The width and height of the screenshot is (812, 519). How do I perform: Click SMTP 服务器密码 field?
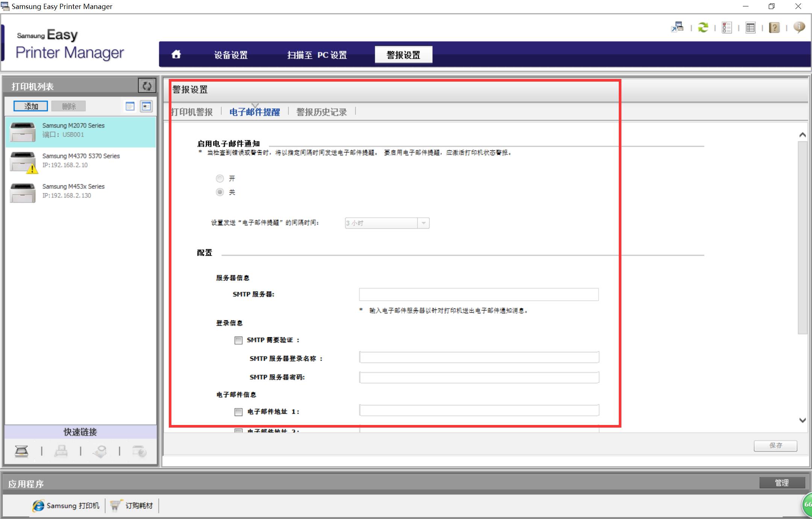click(x=479, y=377)
